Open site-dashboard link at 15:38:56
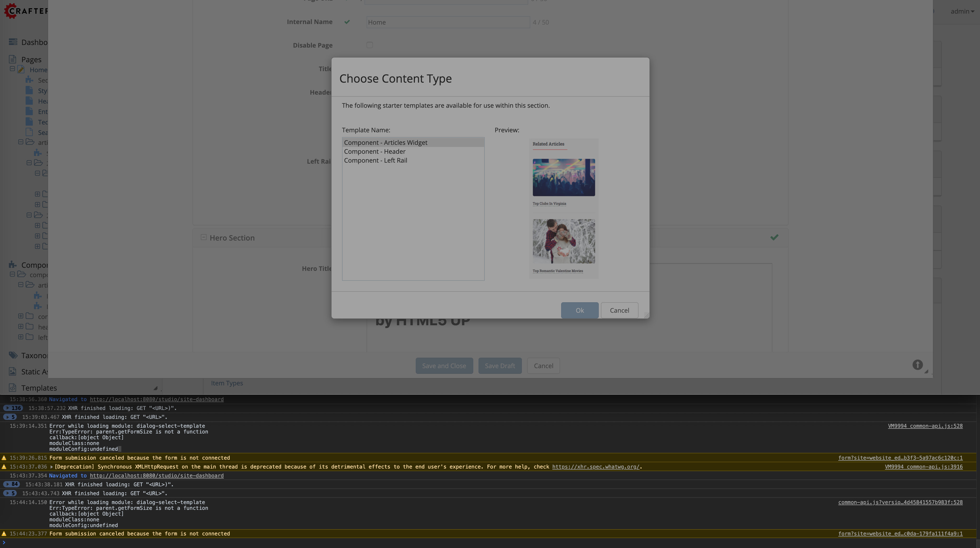The image size is (980, 548). click(x=157, y=399)
